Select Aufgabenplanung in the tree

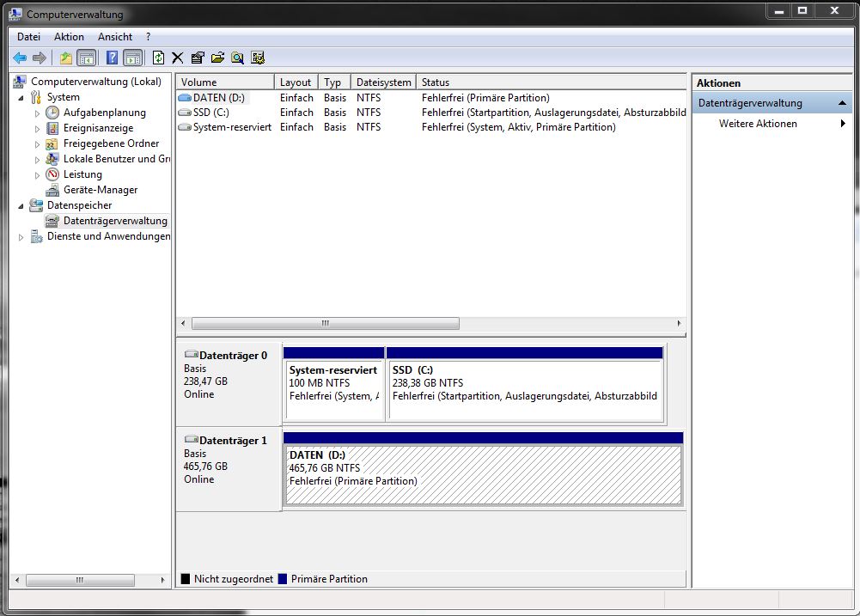point(104,113)
